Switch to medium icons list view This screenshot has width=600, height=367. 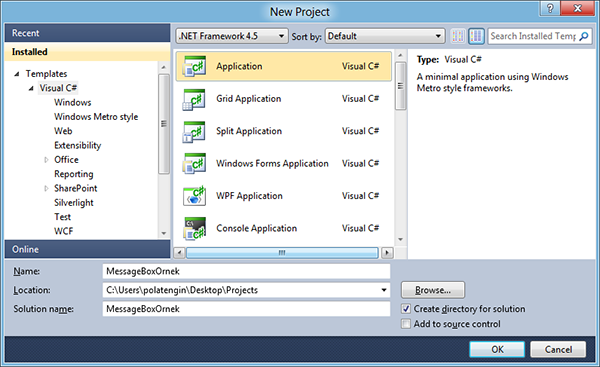(x=476, y=36)
